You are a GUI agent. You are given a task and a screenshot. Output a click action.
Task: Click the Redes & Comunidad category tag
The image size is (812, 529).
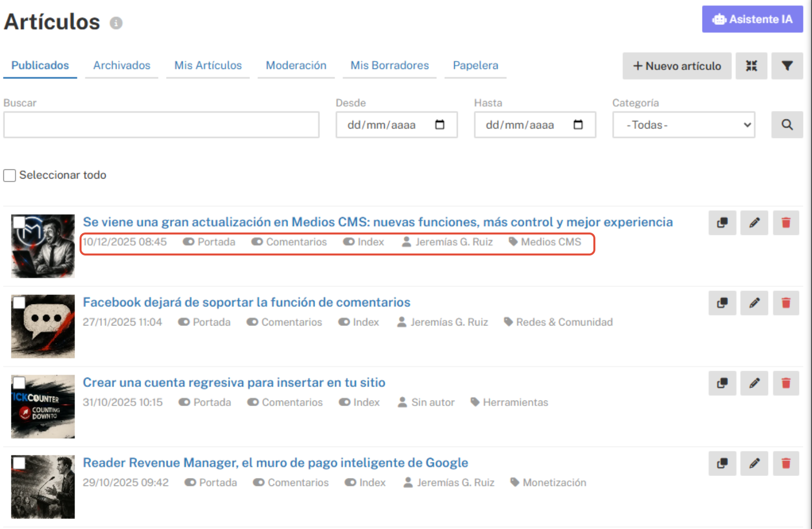[x=558, y=322]
